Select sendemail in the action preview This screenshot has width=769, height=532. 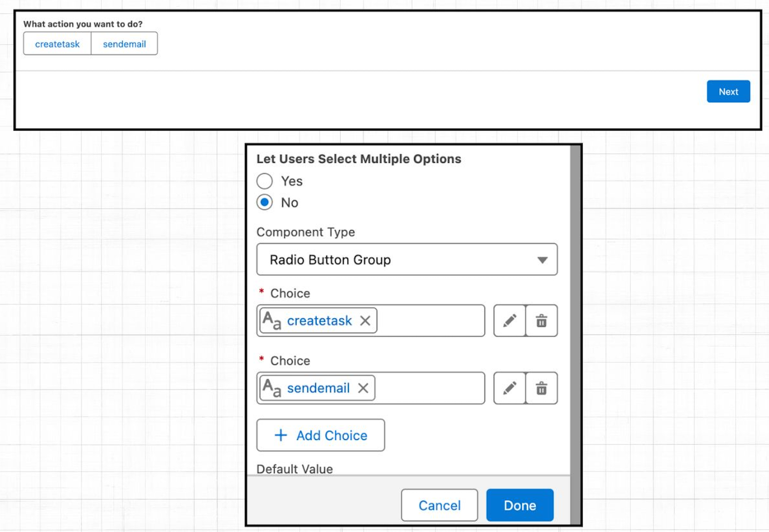click(x=124, y=44)
